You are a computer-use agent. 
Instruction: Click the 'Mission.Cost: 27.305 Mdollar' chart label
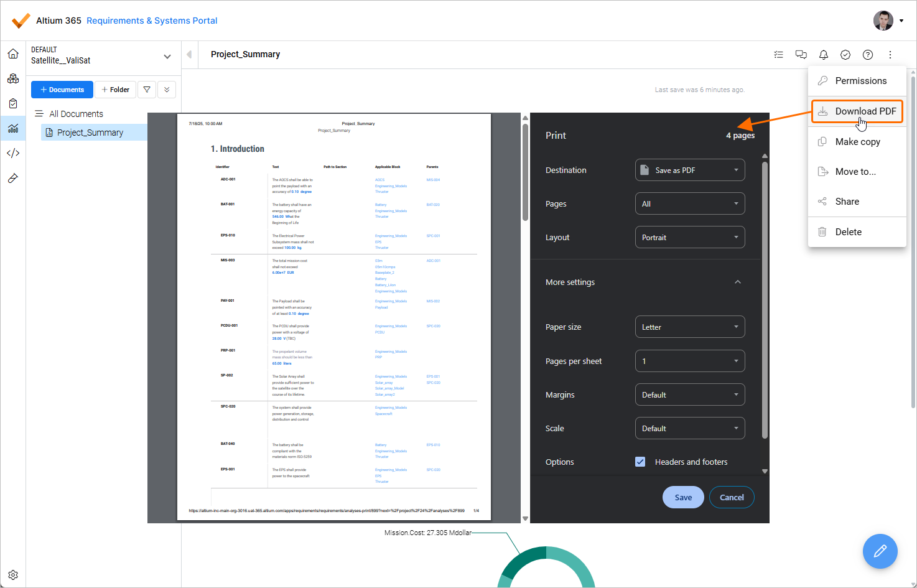[x=428, y=533]
